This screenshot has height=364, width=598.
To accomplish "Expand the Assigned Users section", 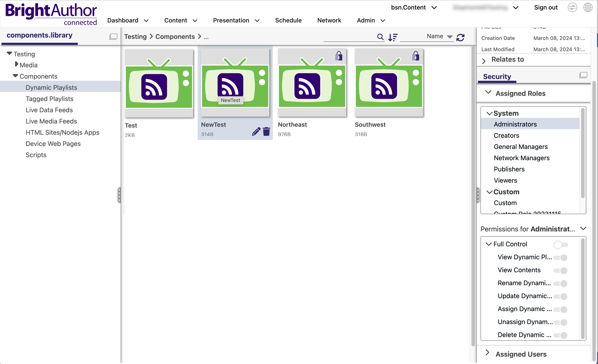I will [487, 352].
